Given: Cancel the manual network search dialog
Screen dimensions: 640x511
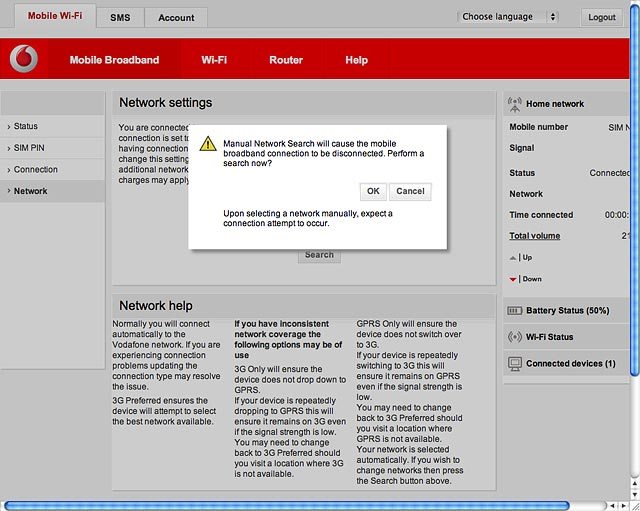Looking at the screenshot, I should click(410, 191).
